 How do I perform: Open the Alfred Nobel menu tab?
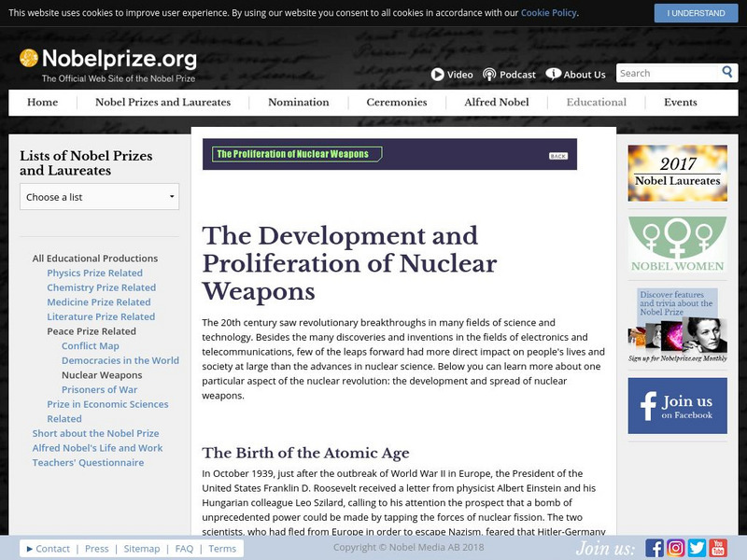pyautogui.click(x=496, y=103)
